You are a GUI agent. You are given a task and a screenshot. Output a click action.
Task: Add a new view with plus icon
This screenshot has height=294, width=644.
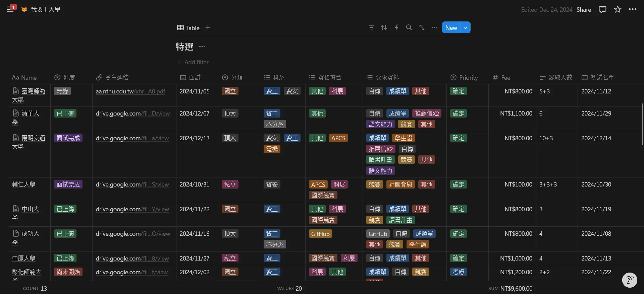208,27
